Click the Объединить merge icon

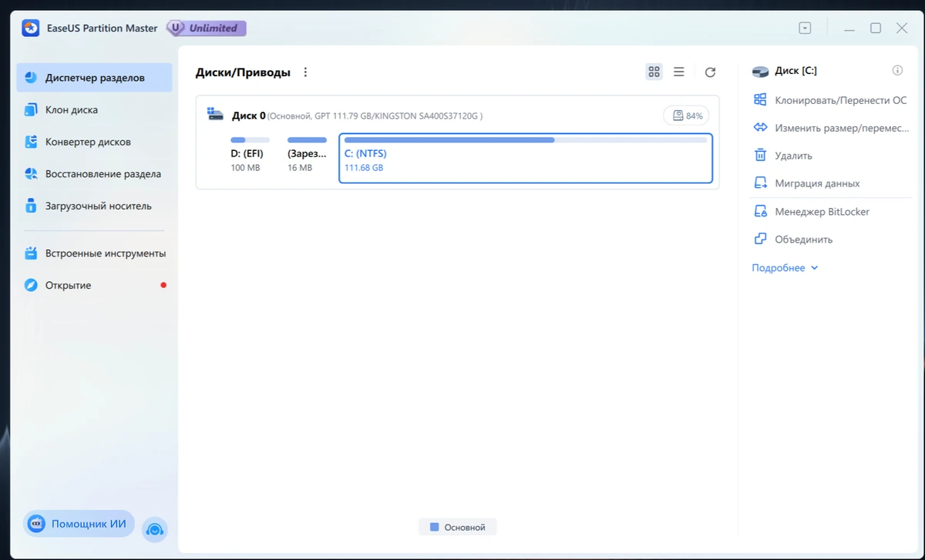click(x=760, y=240)
